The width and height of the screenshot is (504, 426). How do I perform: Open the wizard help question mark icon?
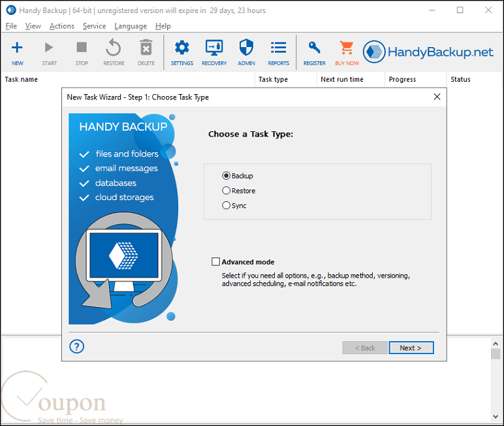[x=76, y=346]
